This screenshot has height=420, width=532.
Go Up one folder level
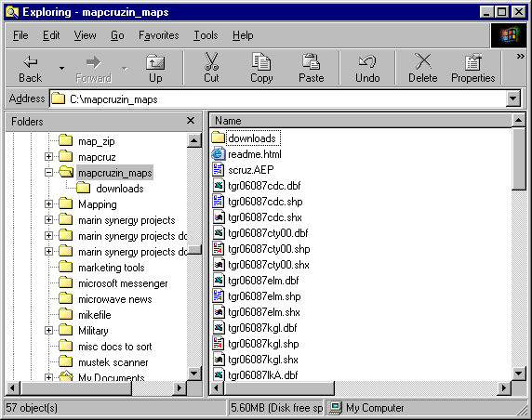155,69
